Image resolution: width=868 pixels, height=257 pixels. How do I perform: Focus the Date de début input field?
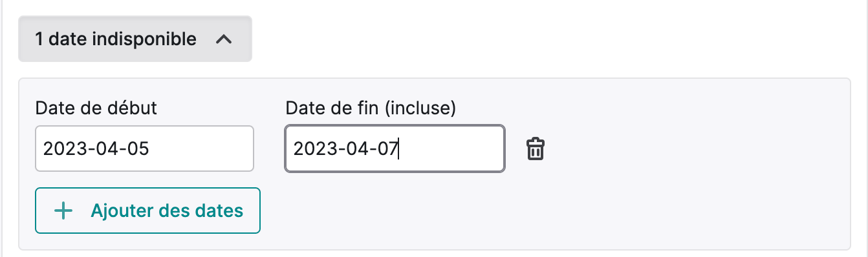(x=144, y=149)
